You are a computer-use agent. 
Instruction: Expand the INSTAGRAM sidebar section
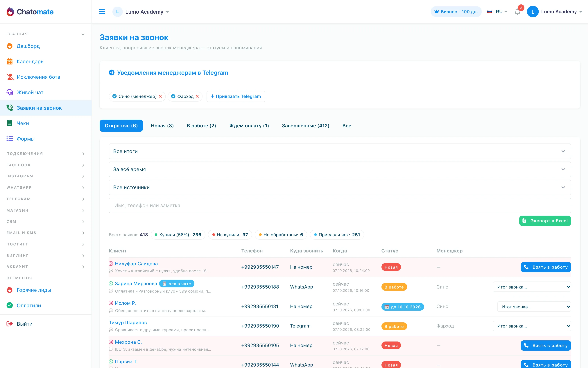tap(46, 176)
